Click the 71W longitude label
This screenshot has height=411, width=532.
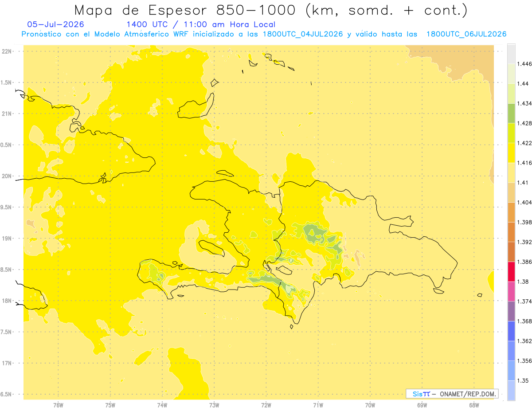318,406
